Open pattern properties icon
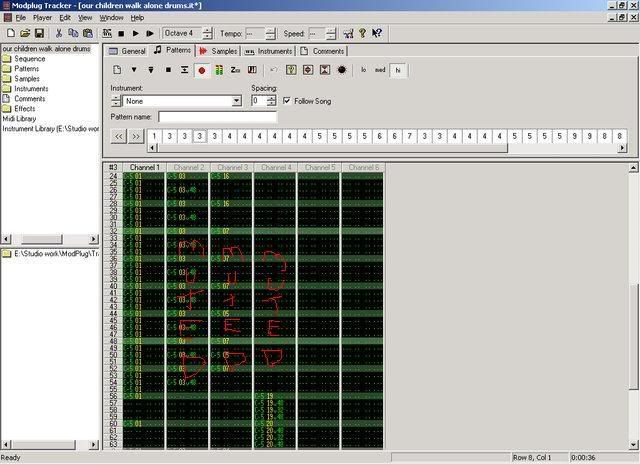The width and height of the screenshot is (640, 465). click(x=291, y=70)
